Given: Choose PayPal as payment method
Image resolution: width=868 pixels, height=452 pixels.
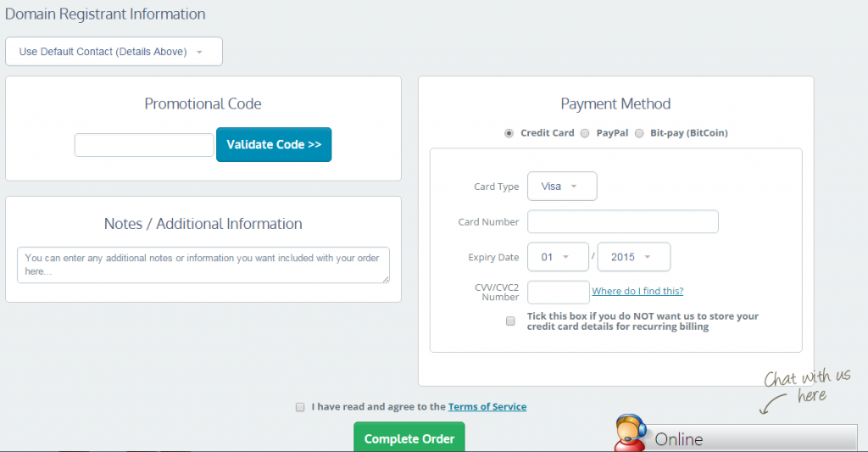Looking at the screenshot, I should [x=585, y=133].
